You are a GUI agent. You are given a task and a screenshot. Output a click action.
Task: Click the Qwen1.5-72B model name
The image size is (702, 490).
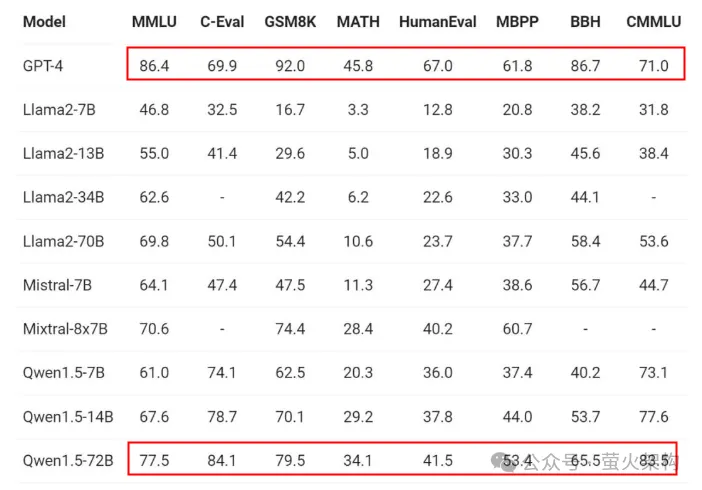coord(68,461)
